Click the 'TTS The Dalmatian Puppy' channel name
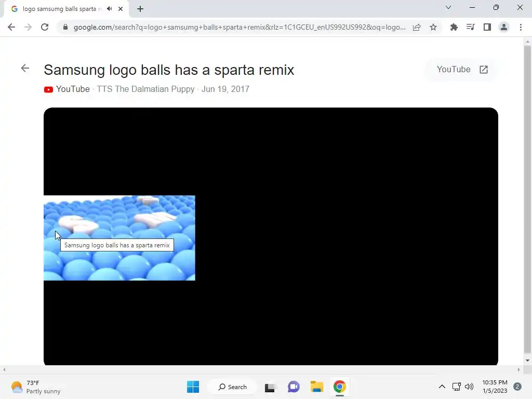The height and width of the screenshot is (399, 532). (145, 89)
